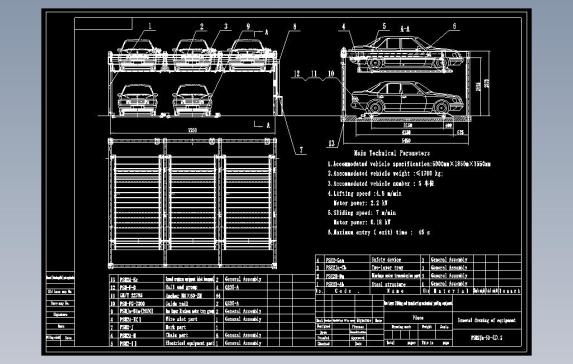Click callout number 2 above front view
Screen dimensions: 573x364
pyautogui.click(x=201, y=26)
